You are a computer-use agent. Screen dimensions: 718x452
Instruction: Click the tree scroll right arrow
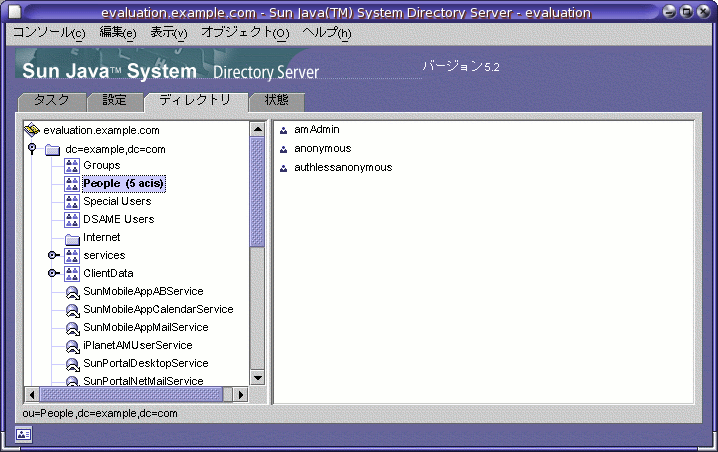241,394
